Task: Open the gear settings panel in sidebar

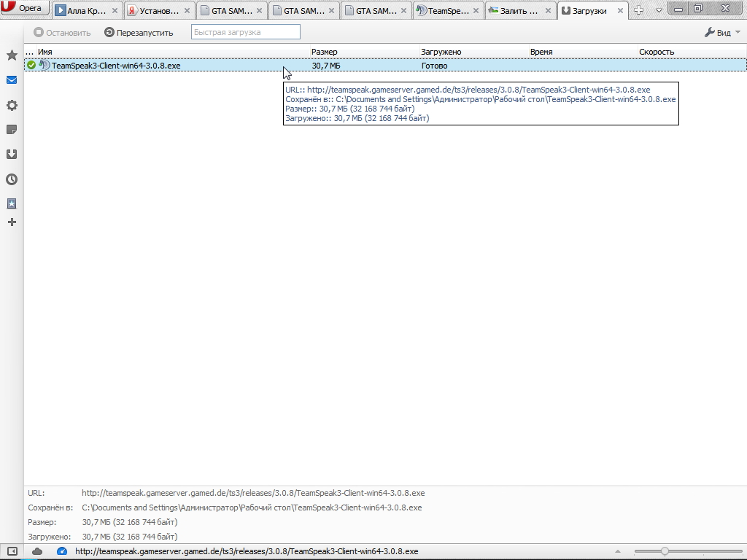Action: pyautogui.click(x=12, y=105)
